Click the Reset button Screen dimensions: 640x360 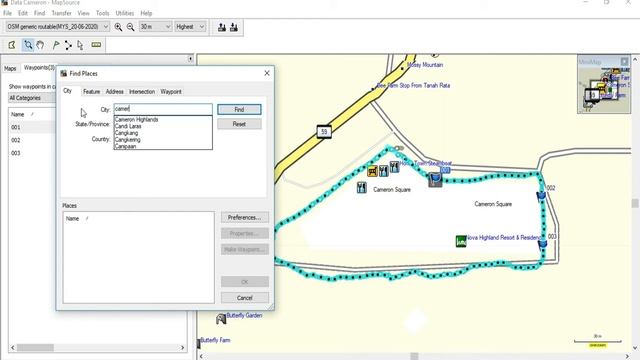click(x=239, y=124)
